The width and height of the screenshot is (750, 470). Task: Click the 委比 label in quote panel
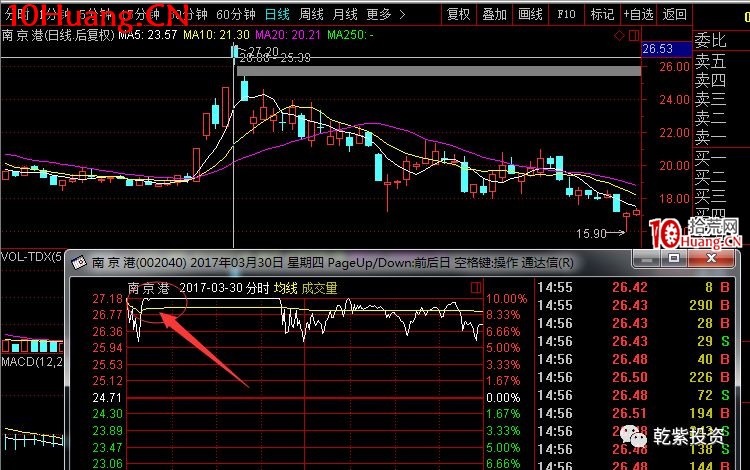pyautogui.click(x=710, y=41)
